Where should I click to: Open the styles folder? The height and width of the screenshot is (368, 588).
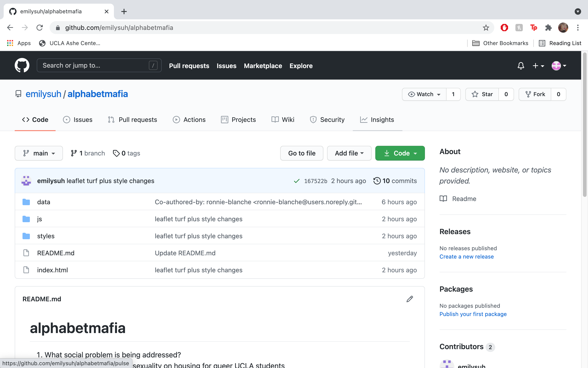[x=46, y=236]
